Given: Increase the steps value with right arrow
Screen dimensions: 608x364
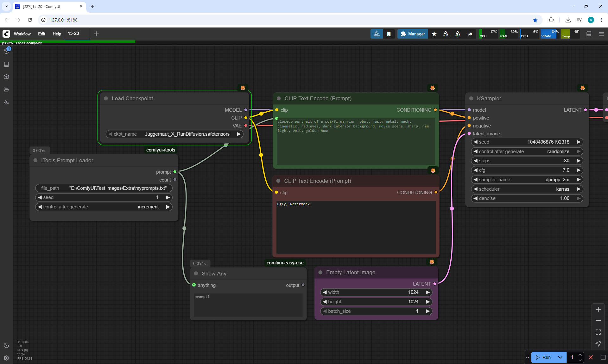Looking at the screenshot, I should pyautogui.click(x=579, y=161).
